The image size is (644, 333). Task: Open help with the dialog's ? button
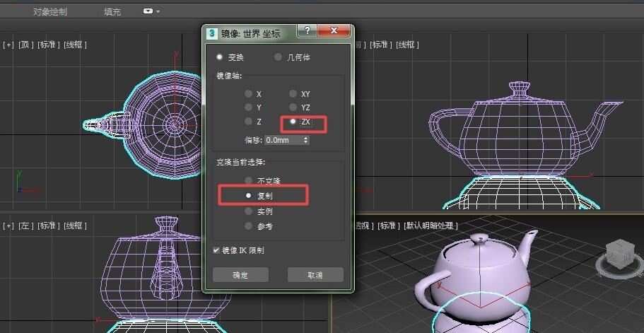[307, 31]
